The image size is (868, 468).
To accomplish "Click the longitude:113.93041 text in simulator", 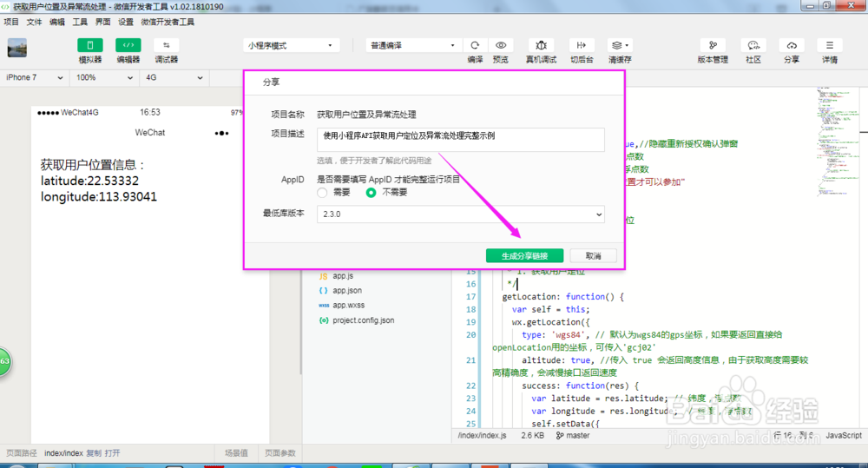I will click(99, 197).
